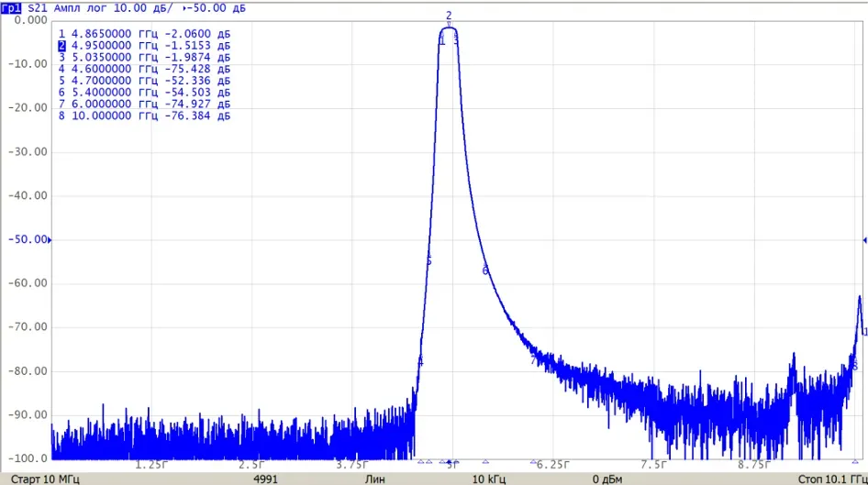Click the 4991 points count field

pos(266,479)
